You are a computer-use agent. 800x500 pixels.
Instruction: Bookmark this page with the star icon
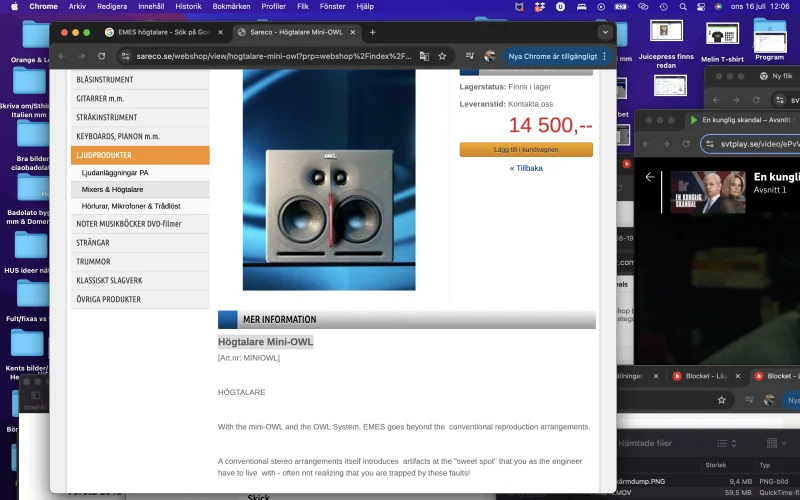pyautogui.click(x=442, y=56)
